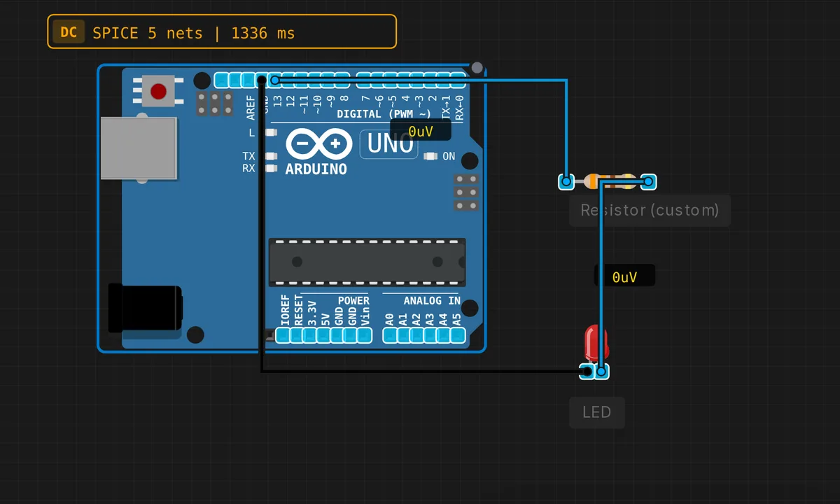Viewport: 840px width, 504px height.
Task: Click the top-header GND pin with black wire
Action: 261,80
